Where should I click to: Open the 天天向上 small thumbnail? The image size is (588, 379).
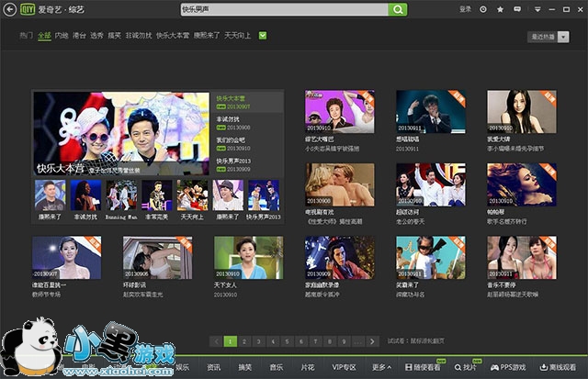tap(192, 195)
